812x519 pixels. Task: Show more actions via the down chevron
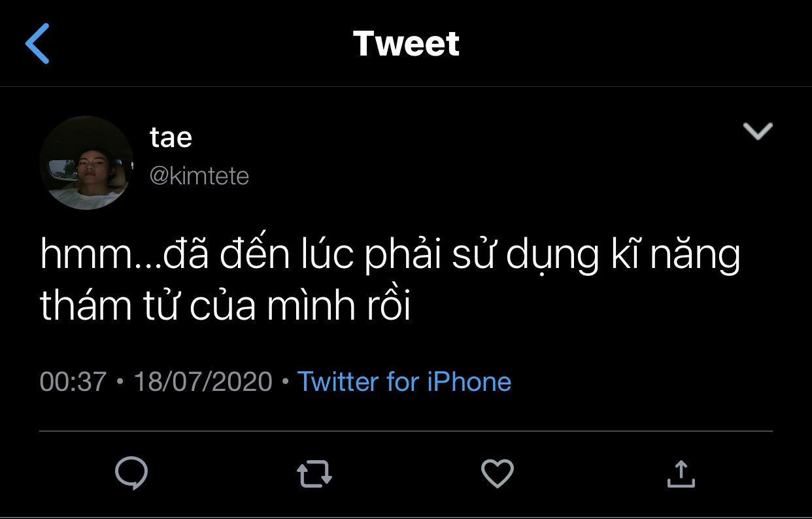click(758, 131)
